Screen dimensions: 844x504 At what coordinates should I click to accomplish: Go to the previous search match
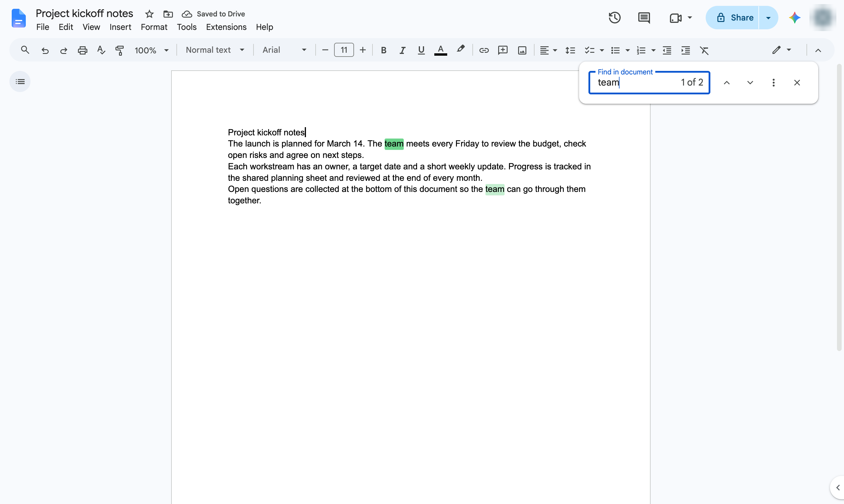[726, 83]
